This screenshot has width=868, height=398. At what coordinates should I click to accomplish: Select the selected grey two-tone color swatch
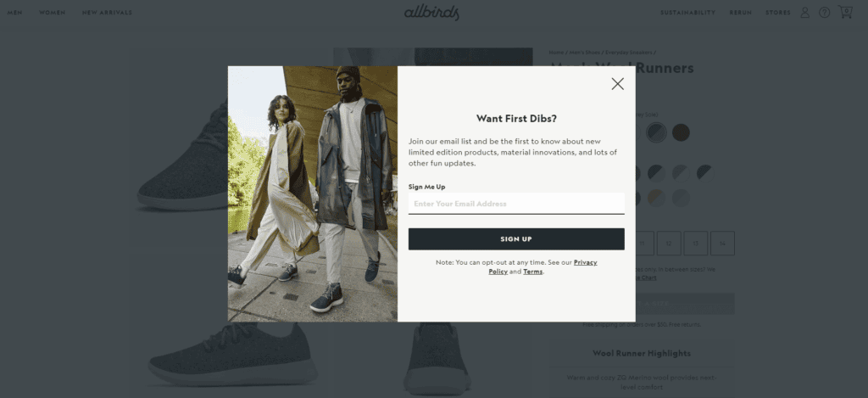pyautogui.click(x=657, y=133)
